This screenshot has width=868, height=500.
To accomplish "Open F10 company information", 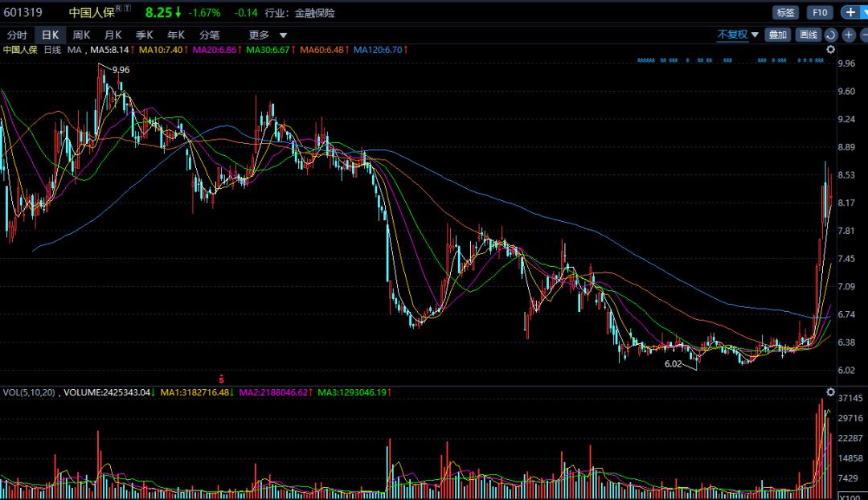I will pyautogui.click(x=819, y=12).
